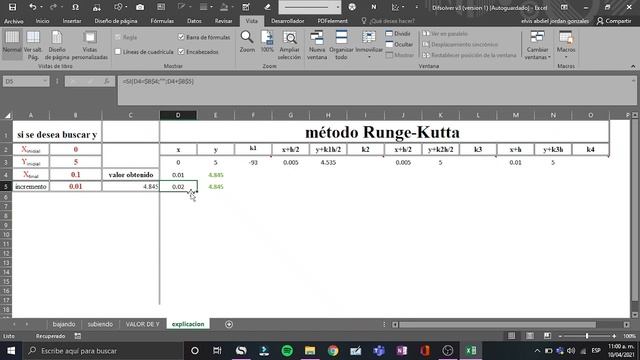
Task: Open Spotify from the taskbar
Action: click(287, 351)
